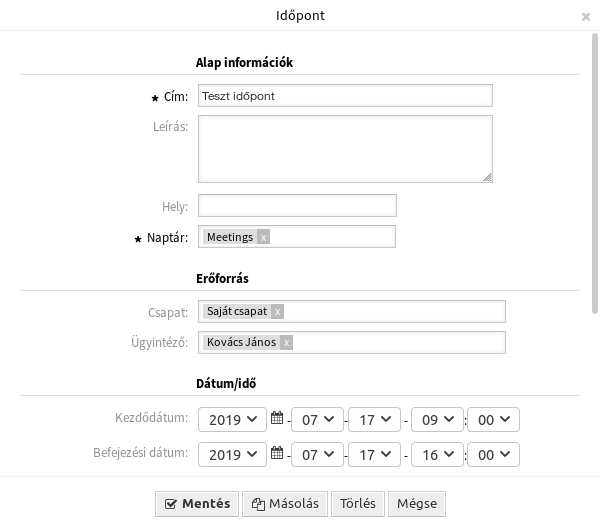
Task: Copy the appointment with Másolás
Action: click(x=285, y=504)
